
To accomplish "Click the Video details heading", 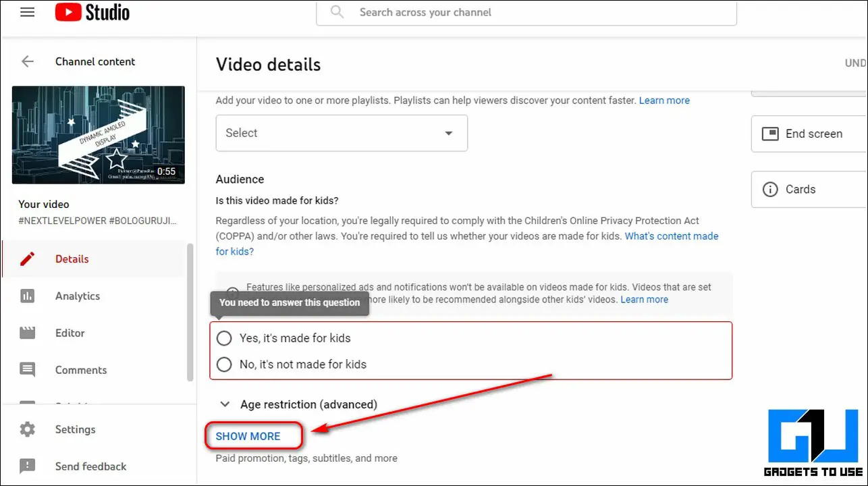I will [x=268, y=65].
